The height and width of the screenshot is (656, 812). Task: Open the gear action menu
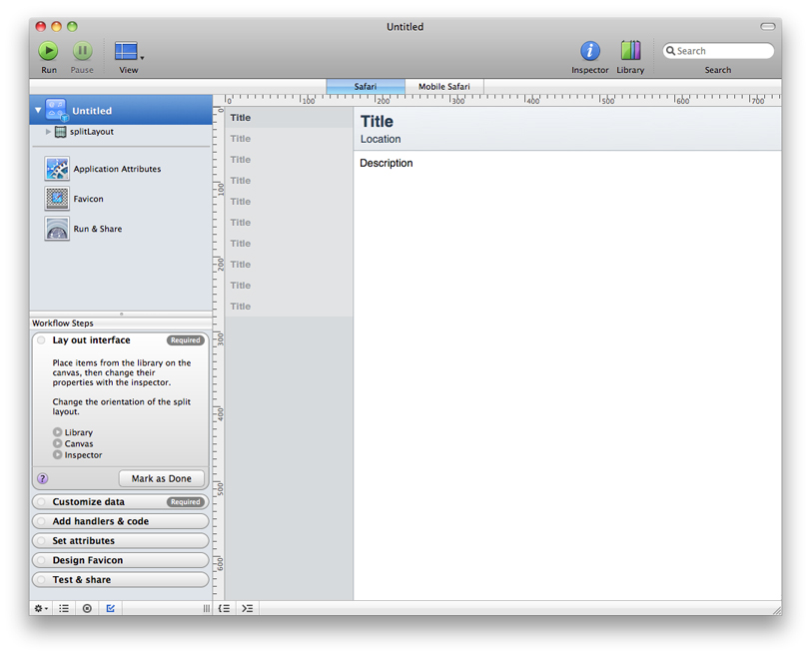[41, 608]
